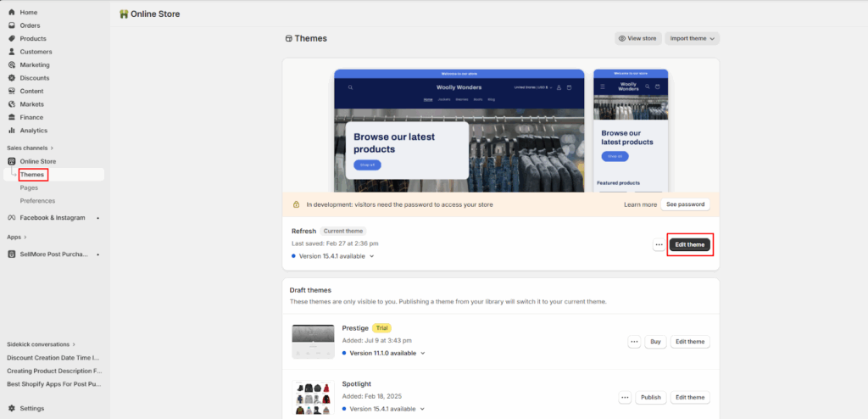
Task: Open Settings gear icon at bottom
Action: pos(12,408)
